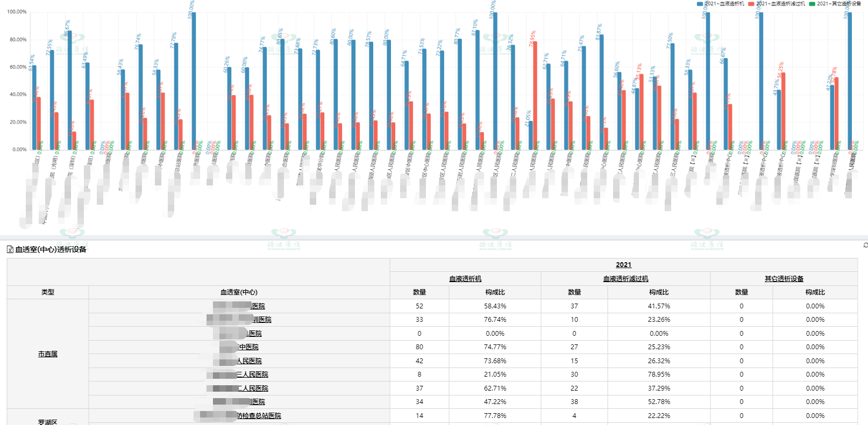Select the quantity cell showing 42

419,361
